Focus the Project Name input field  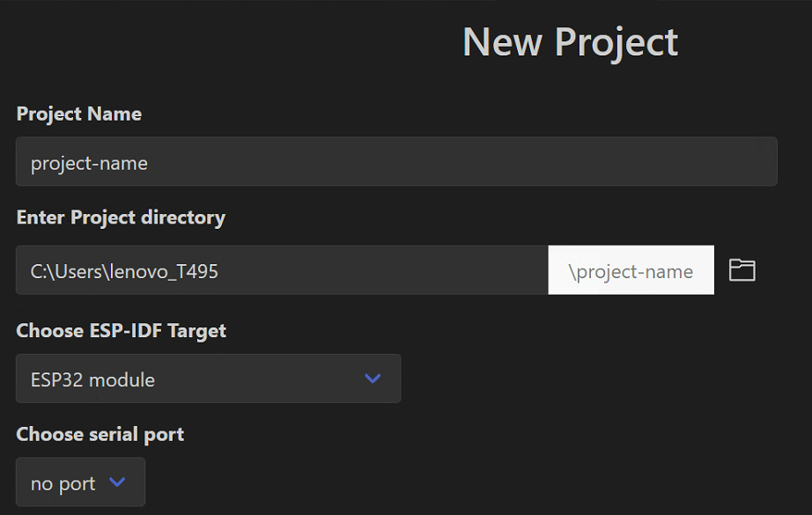click(x=396, y=161)
